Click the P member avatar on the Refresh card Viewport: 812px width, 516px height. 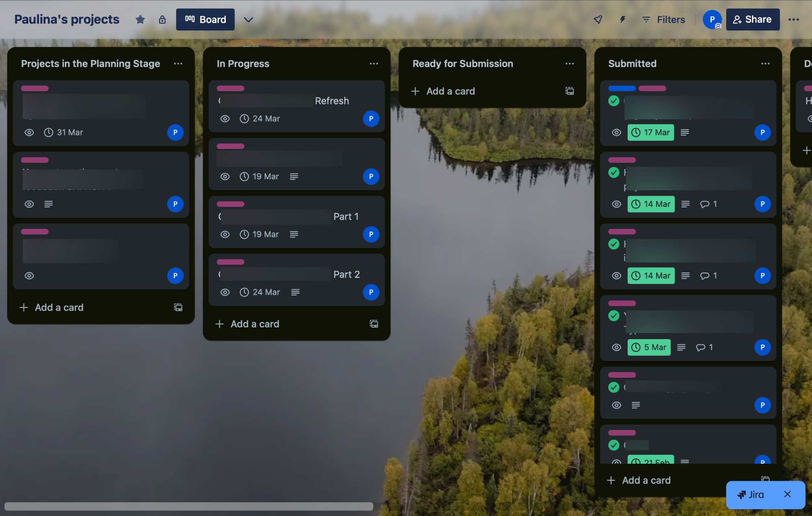pyautogui.click(x=371, y=118)
